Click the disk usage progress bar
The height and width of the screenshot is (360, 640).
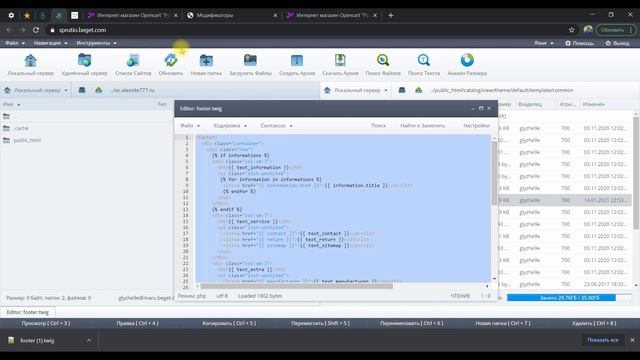pos(569,298)
